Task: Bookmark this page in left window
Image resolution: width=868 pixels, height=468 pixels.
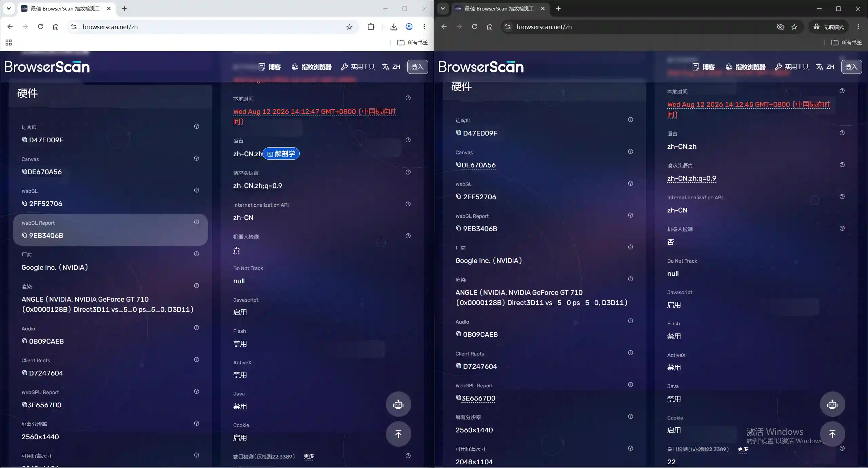Action: point(349,27)
